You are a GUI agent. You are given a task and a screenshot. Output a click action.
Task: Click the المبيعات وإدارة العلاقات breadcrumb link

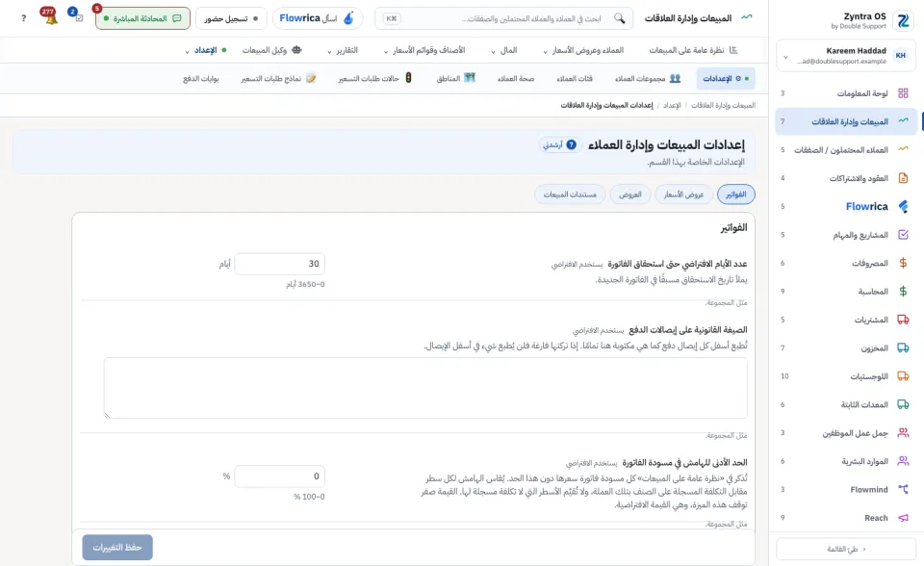click(x=723, y=105)
